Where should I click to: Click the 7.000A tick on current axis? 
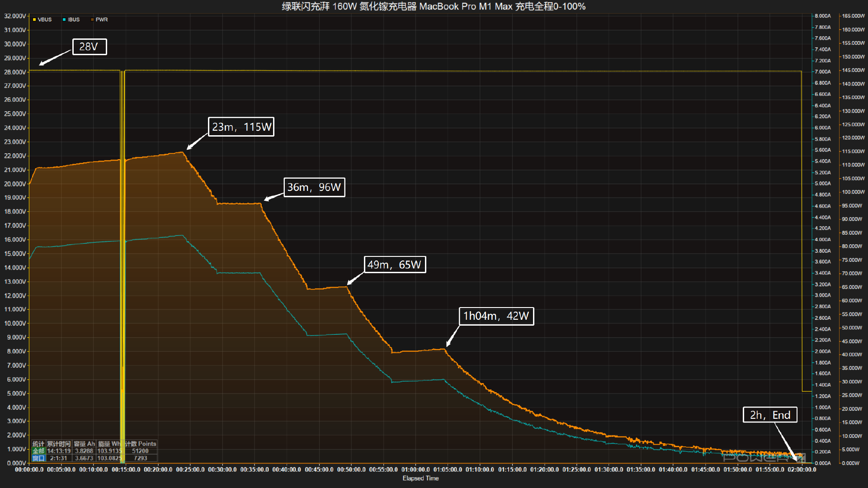[x=823, y=71]
